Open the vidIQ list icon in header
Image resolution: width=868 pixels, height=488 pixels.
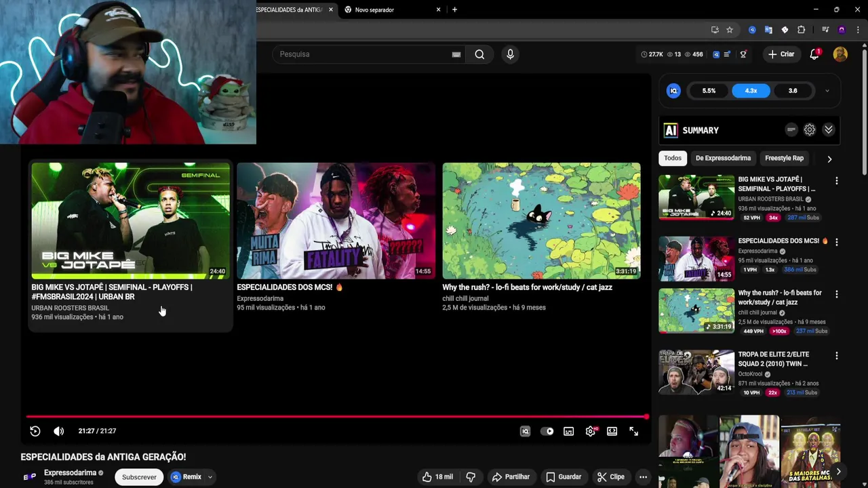click(x=728, y=54)
